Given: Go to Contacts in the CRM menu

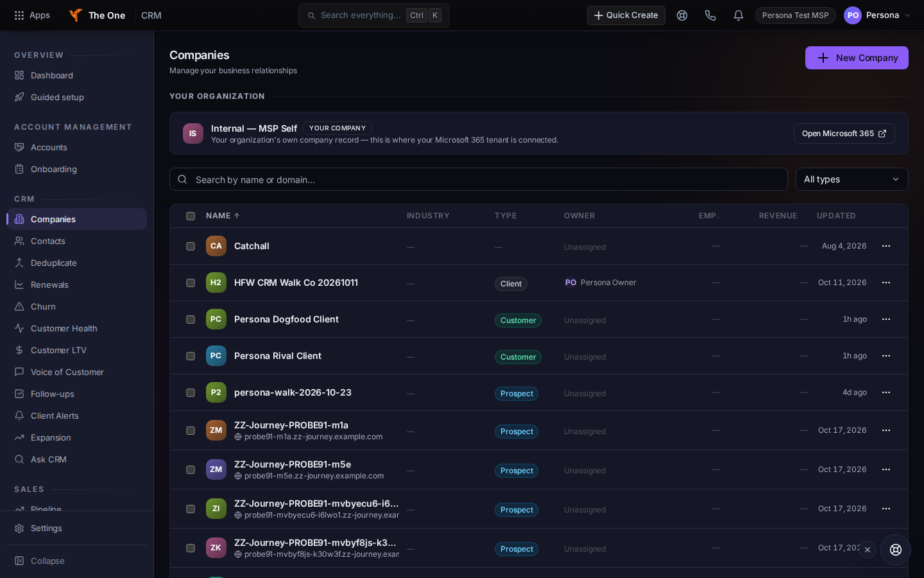Looking at the screenshot, I should [x=77, y=241].
